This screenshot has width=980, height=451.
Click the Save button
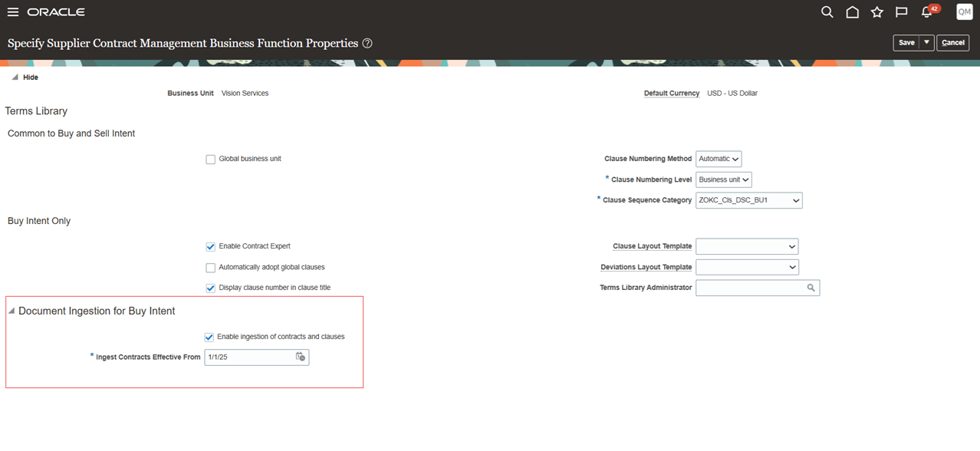click(906, 43)
